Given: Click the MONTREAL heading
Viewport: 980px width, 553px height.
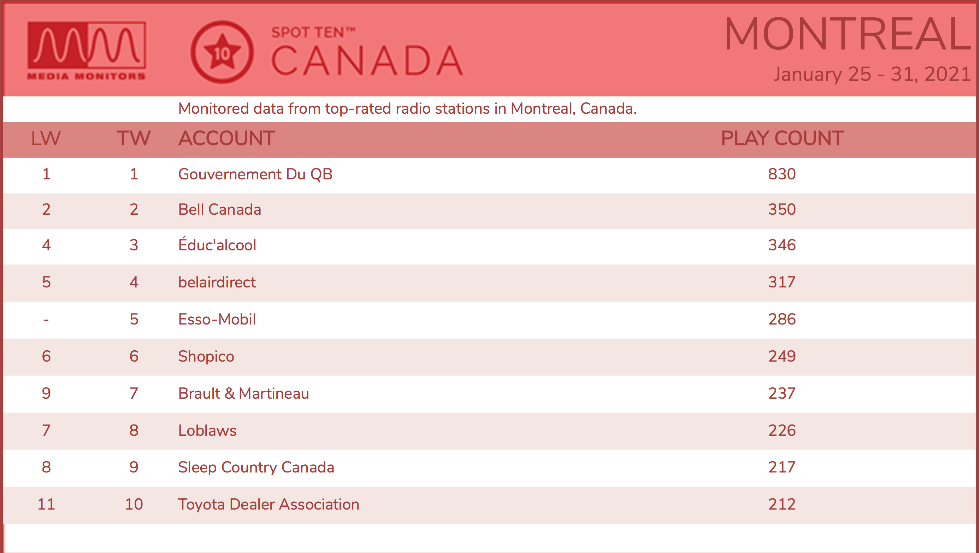Looking at the screenshot, I should (848, 34).
